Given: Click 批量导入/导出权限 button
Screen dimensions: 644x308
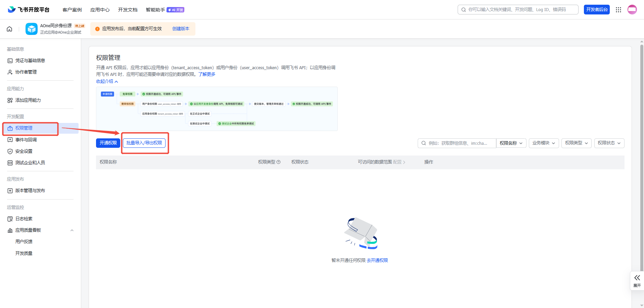Looking at the screenshot, I should pyautogui.click(x=144, y=143).
